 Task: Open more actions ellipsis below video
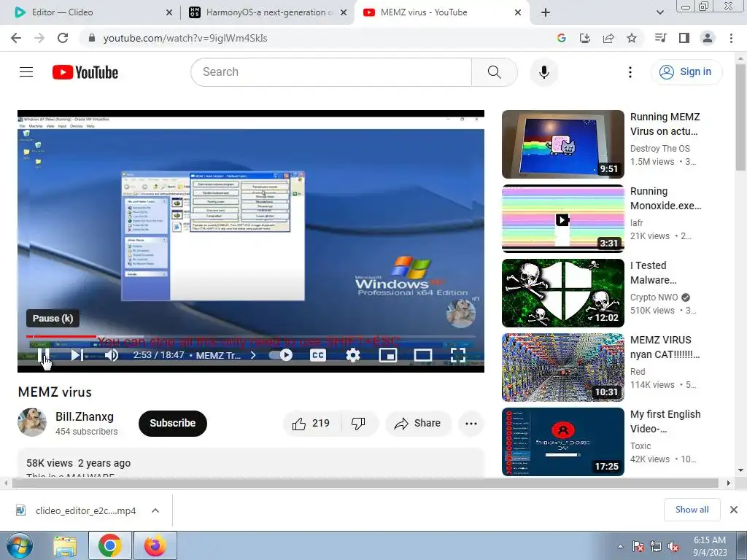click(x=471, y=424)
